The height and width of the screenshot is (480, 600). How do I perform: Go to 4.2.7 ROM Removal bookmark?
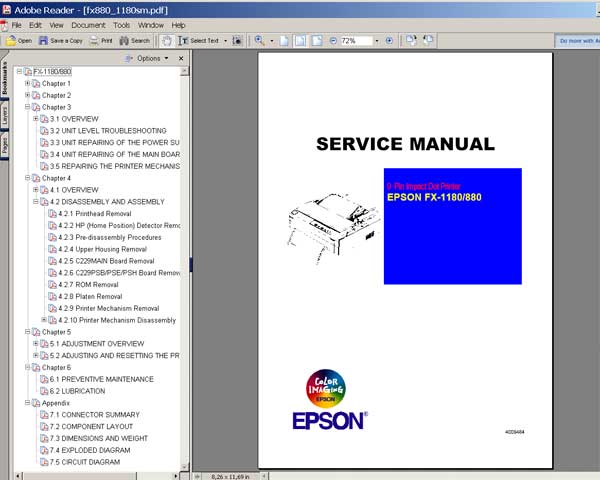[88, 285]
